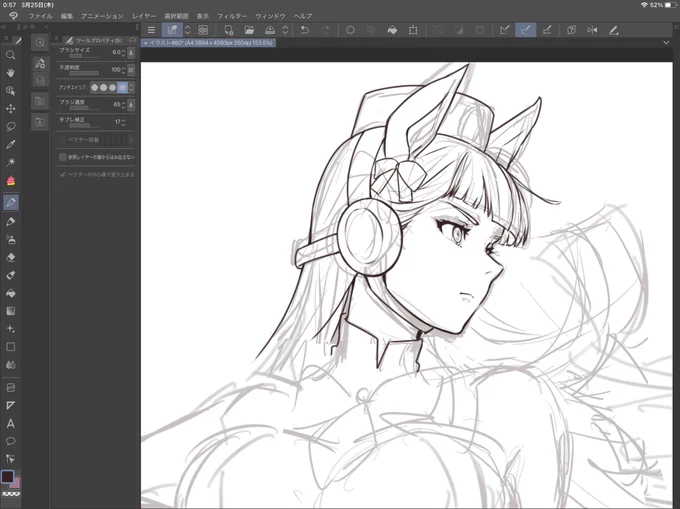Click the opacity slider

(84, 73)
